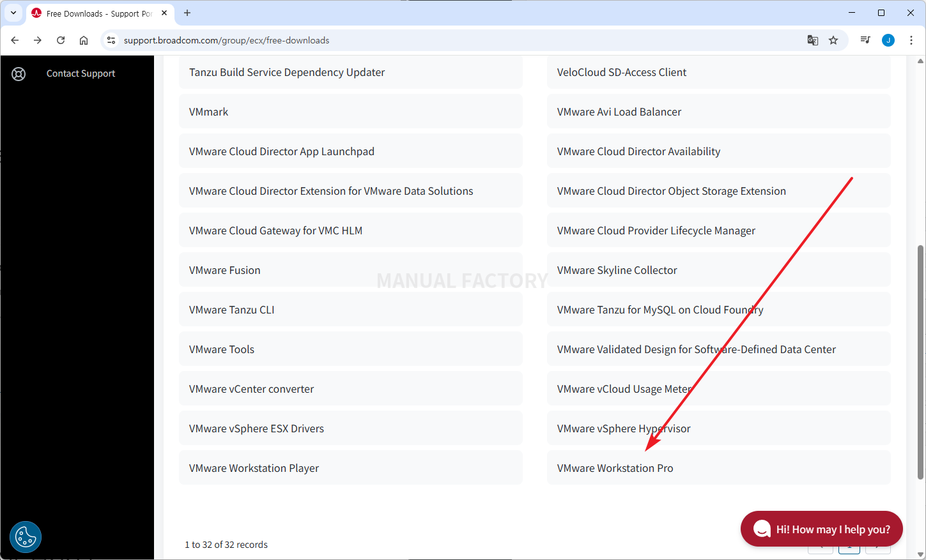926x560 pixels.
Task: Open the appearance palette widget
Action: pyautogui.click(x=25, y=537)
